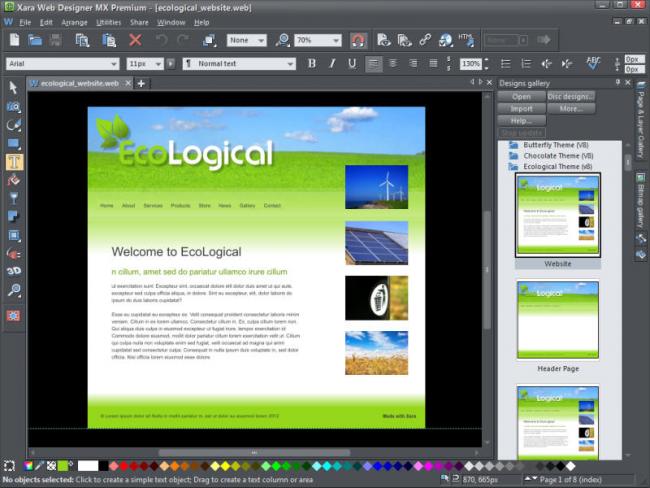Click the Help button in Designs gallery
Screen dimensions: 650x488
[x=521, y=121]
